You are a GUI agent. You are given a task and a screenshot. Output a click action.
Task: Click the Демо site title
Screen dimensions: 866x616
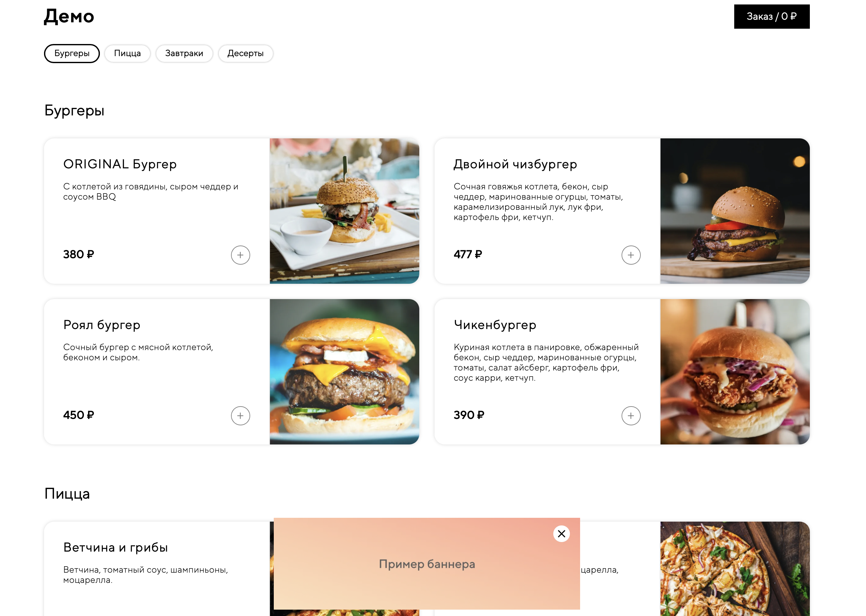coord(69,16)
